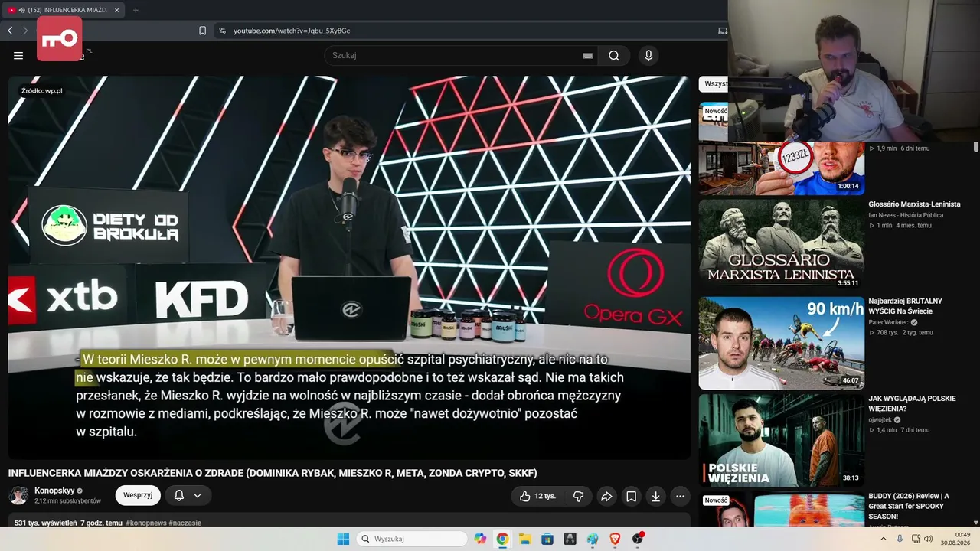The width and height of the screenshot is (980, 551).
Task: Open the Windows Start menu
Action: (x=343, y=539)
